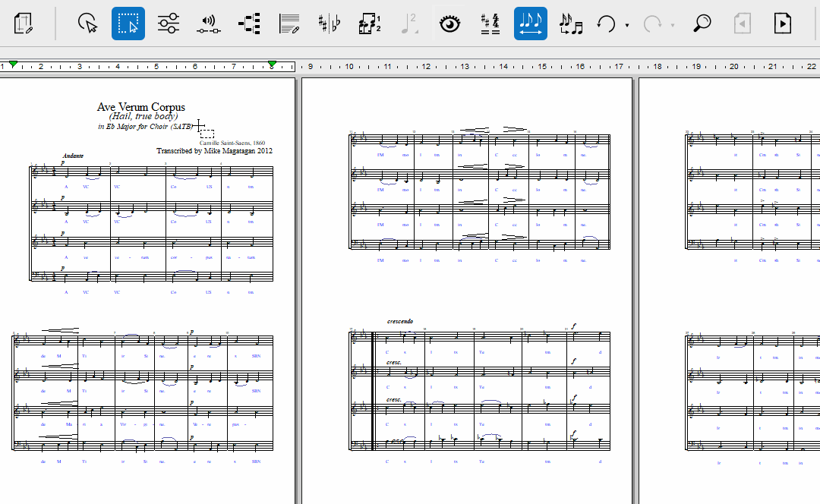Open the mixer sliders settings
Screen dimensions: 820x504
coord(169,24)
